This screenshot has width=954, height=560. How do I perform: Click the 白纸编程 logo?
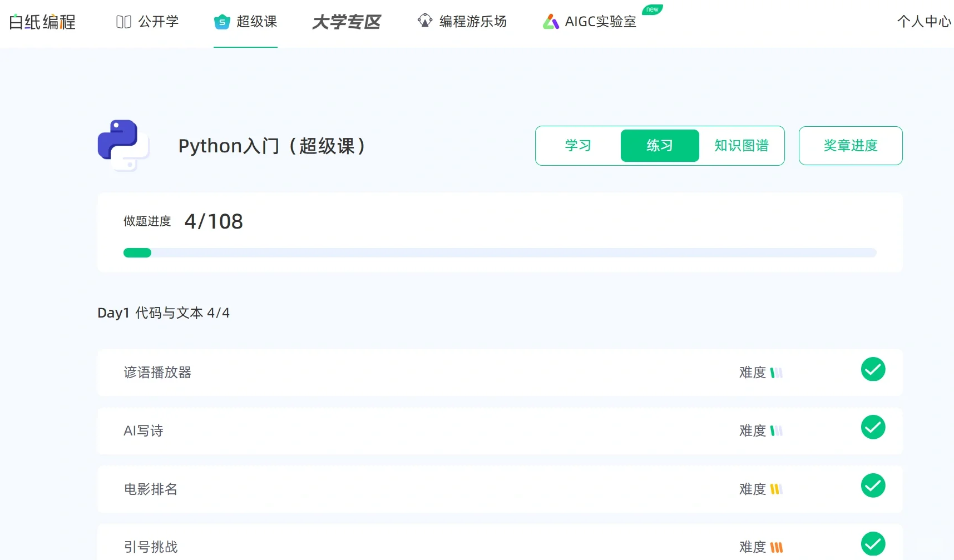[42, 22]
